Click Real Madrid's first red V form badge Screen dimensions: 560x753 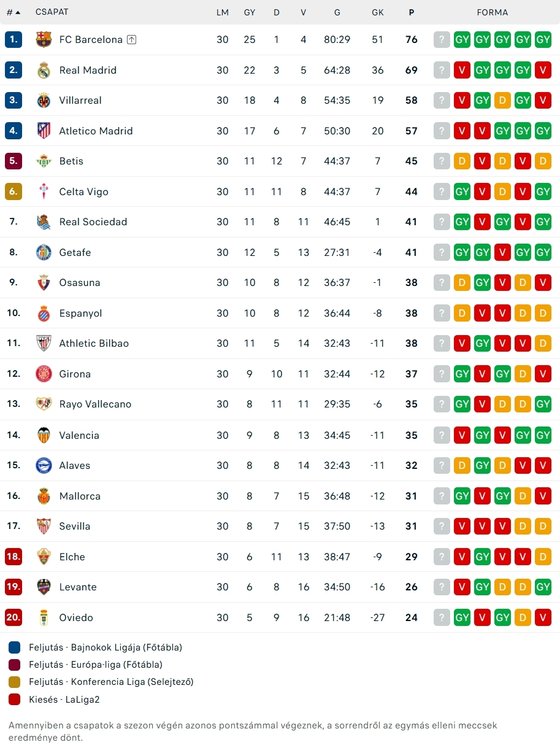point(462,70)
